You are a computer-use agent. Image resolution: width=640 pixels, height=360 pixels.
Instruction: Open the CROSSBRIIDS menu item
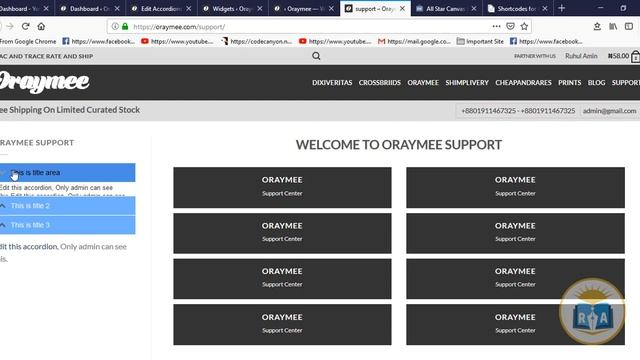pyautogui.click(x=380, y=82)
